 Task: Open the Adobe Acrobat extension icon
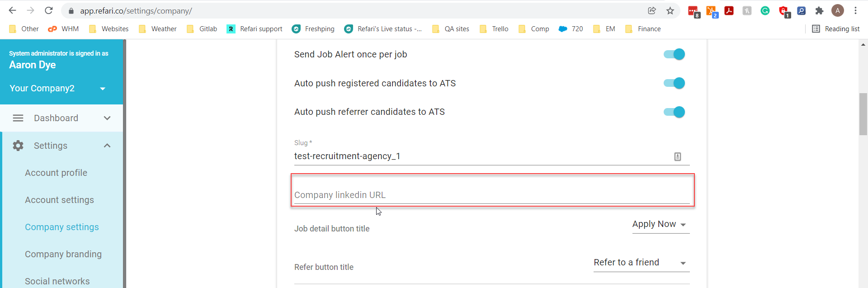[729, 10]
